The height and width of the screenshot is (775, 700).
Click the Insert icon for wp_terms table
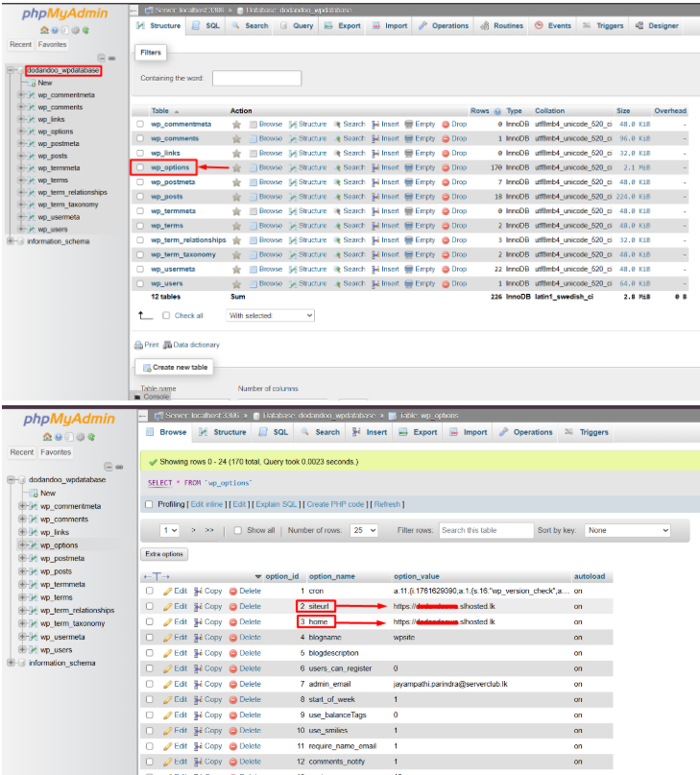point(375,226)
